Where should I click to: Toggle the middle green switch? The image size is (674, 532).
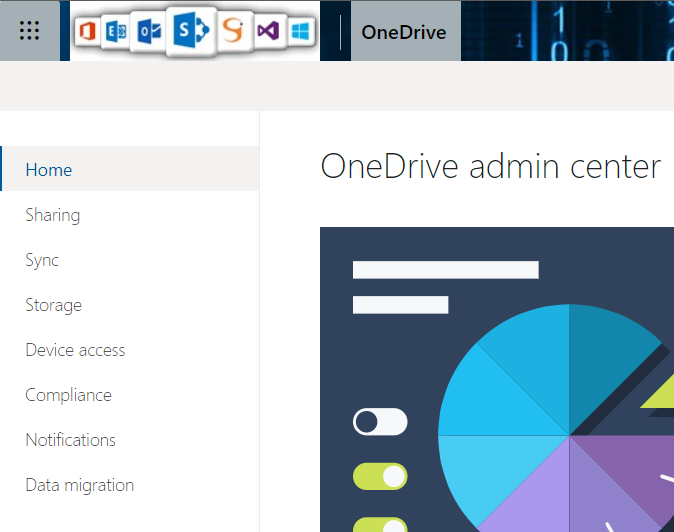[x=380, y=476]
